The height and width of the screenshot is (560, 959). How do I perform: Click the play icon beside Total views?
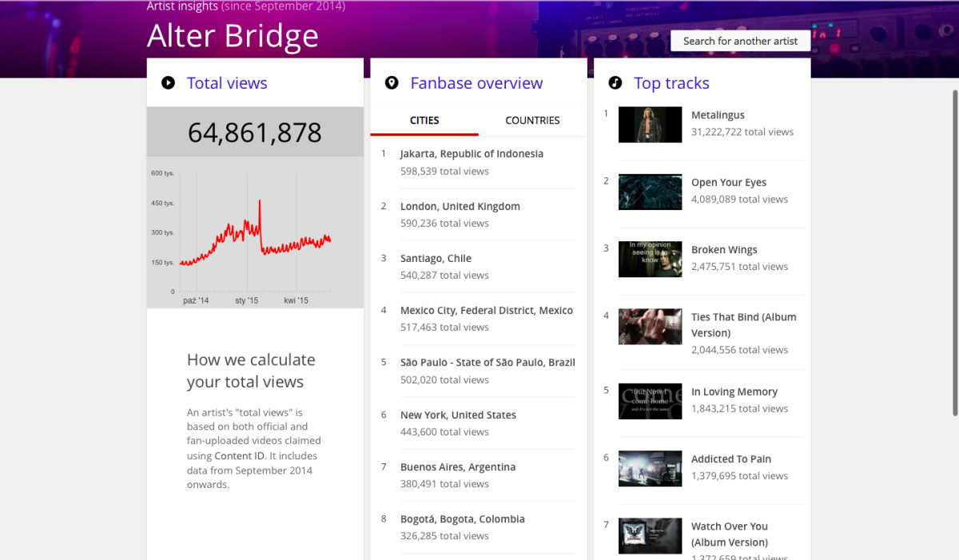pyautogui.click(x=168, y=82)
